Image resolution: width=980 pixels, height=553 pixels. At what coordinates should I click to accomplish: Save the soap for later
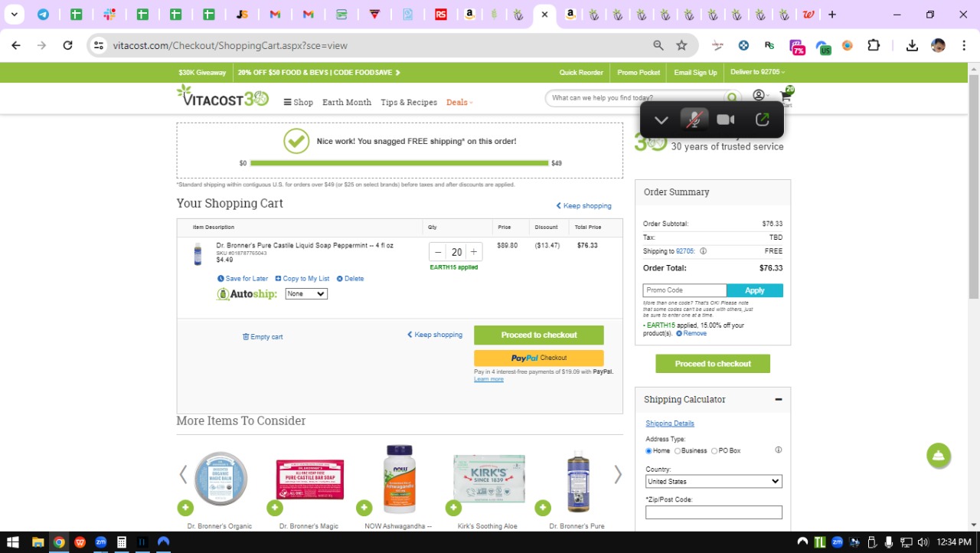243,279
